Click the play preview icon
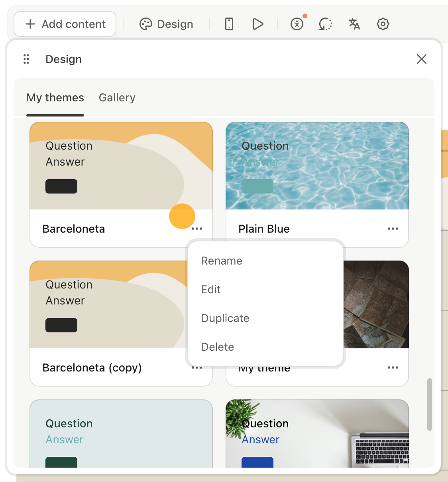Screen dimensions: 448x482 pos(258,24)
